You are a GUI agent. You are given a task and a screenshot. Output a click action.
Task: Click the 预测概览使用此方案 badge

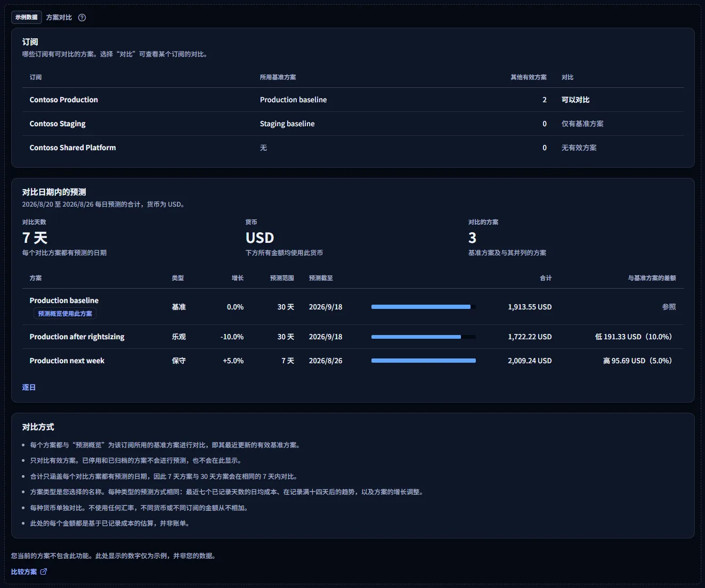pyautogui.click(x=65, y=314)
